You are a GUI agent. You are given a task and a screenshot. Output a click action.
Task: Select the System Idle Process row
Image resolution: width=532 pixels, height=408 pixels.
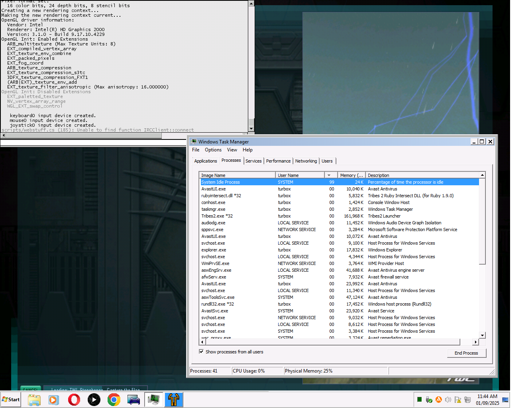click(x=339, y=182)
